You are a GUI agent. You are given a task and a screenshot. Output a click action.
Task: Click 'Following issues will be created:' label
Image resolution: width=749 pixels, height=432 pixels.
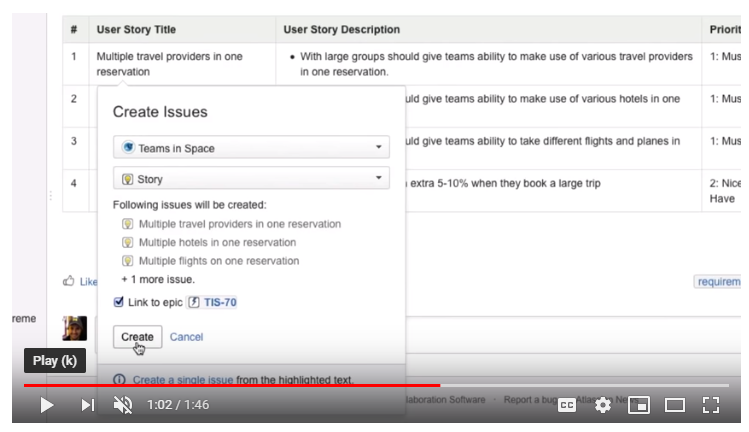pyautogui.click(x=190, y=205)
